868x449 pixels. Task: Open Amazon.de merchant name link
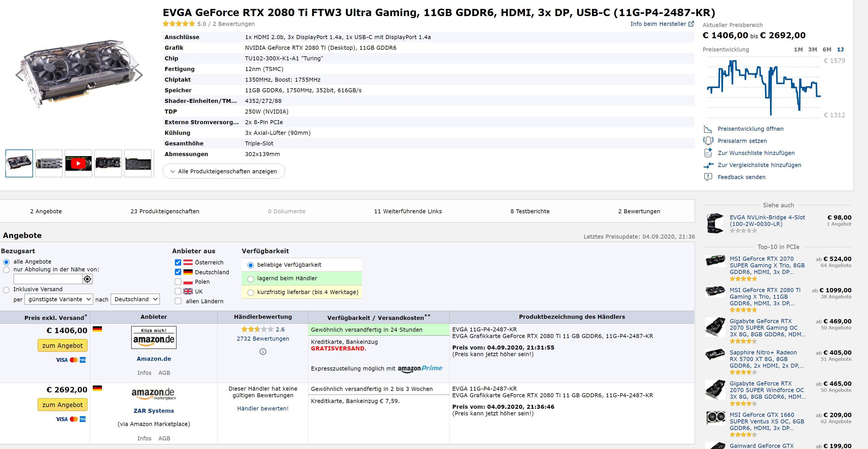tap(154, 359)
